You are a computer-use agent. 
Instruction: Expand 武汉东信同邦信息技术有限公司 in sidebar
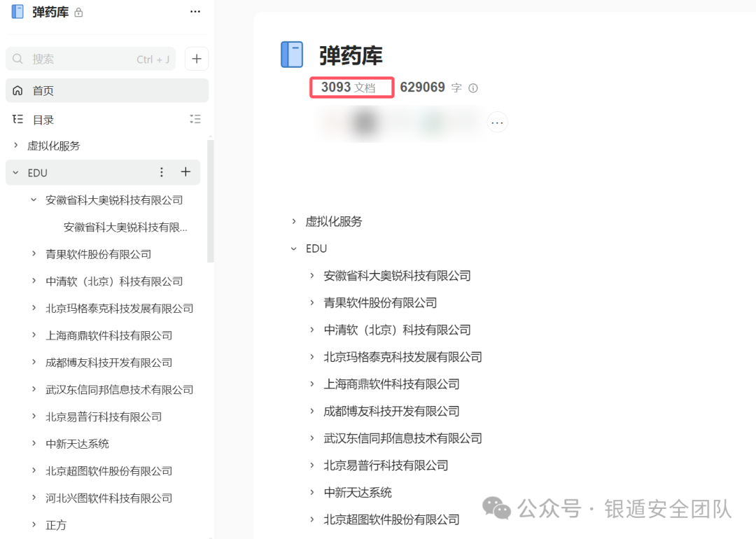pyautogui.click(x=34, y=388)
